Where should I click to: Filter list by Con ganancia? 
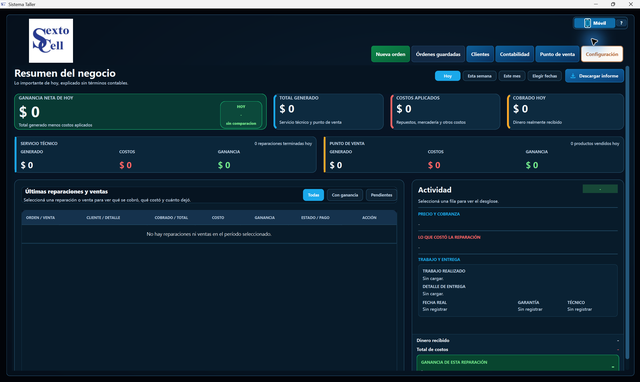point(344,195)
